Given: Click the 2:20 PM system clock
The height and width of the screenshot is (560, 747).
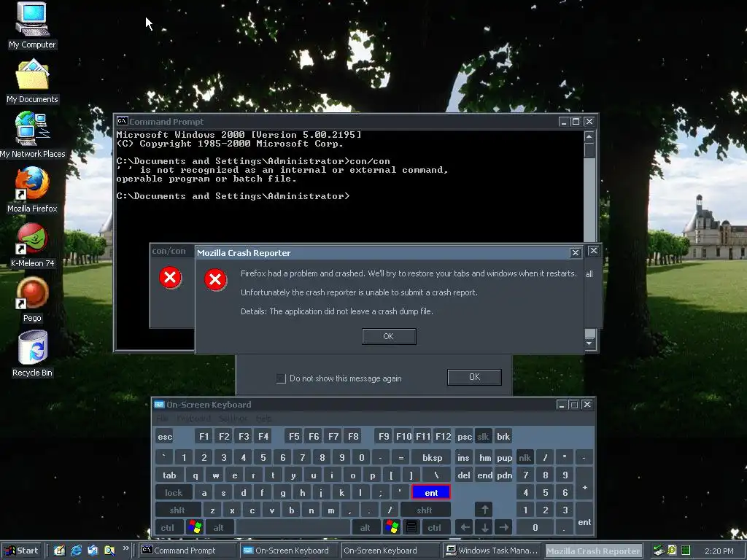Looking at the screenshot, I should [719, 551].
